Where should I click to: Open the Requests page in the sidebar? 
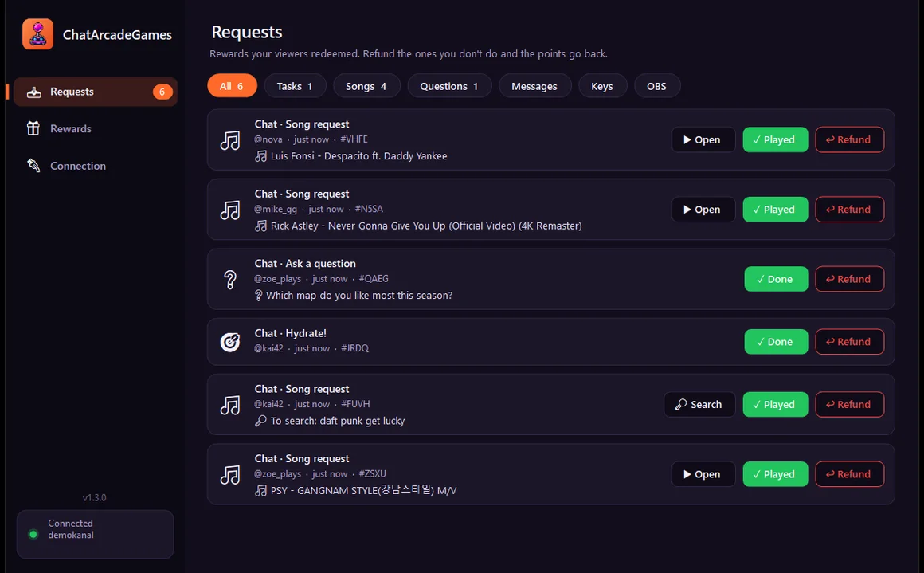click(96, 92)
